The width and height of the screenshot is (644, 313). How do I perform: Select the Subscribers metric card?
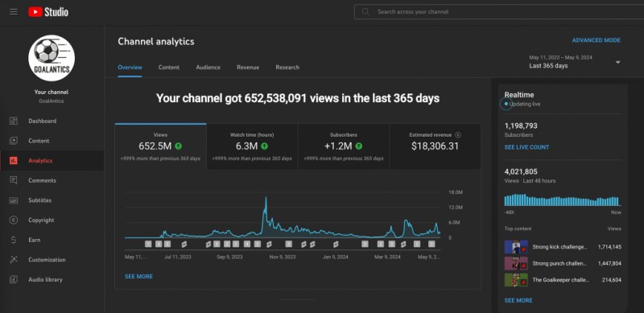pos(344,146)
